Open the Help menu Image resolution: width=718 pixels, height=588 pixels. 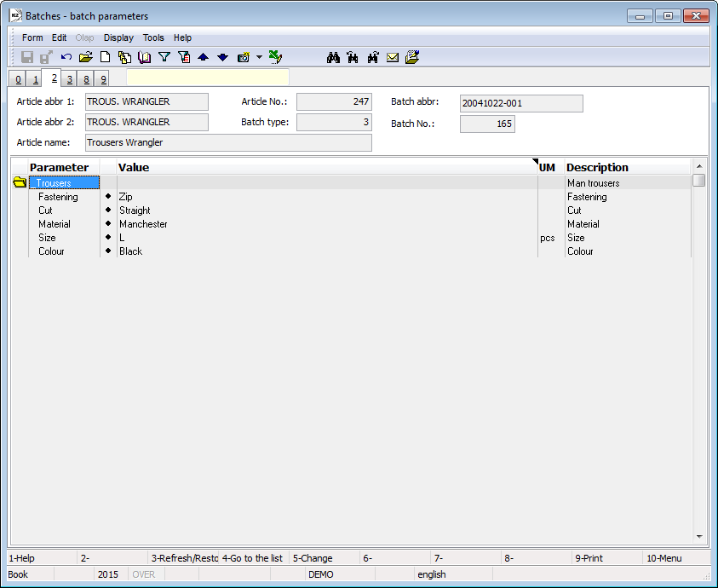click(182, 37)
